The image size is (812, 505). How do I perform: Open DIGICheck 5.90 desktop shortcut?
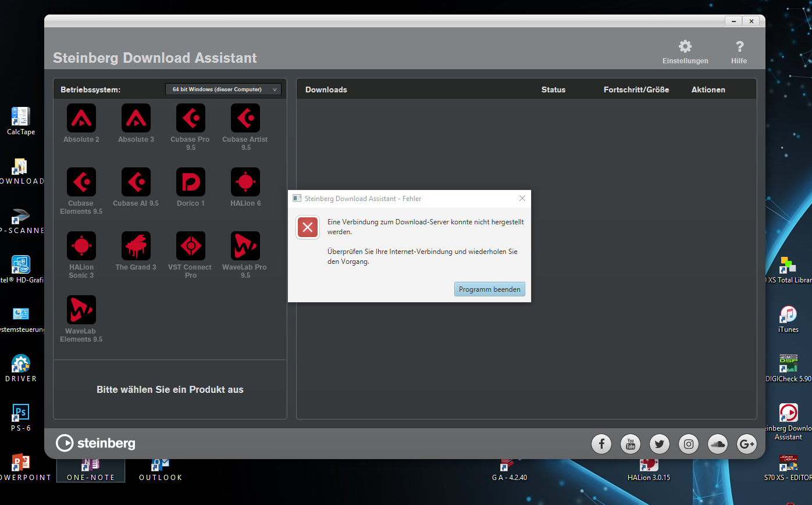788,368
